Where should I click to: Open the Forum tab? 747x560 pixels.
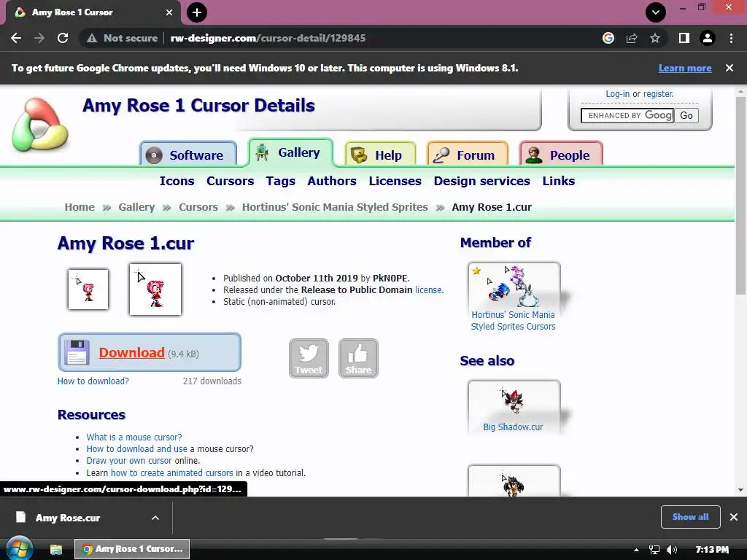468,155
